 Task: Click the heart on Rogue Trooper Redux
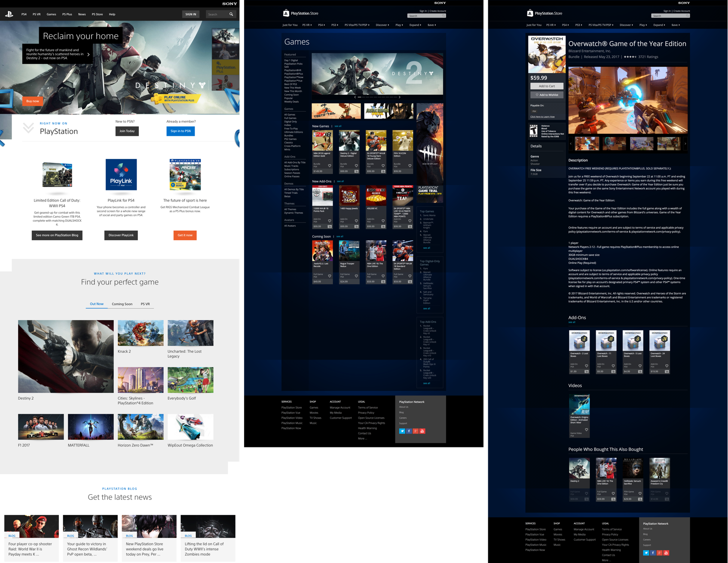[356, 276]
